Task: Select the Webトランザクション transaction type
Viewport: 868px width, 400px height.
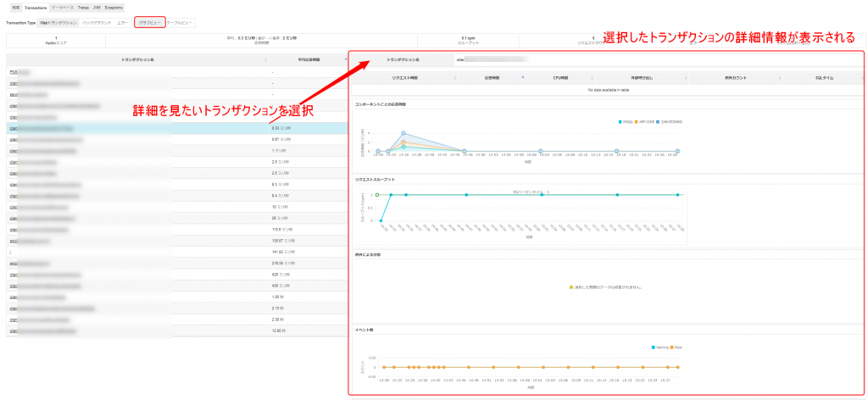Action: pos(58,23)
